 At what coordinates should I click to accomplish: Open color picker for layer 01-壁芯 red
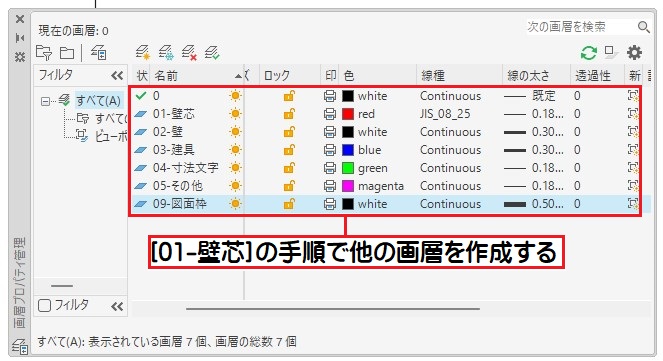(x=348, y=114)
